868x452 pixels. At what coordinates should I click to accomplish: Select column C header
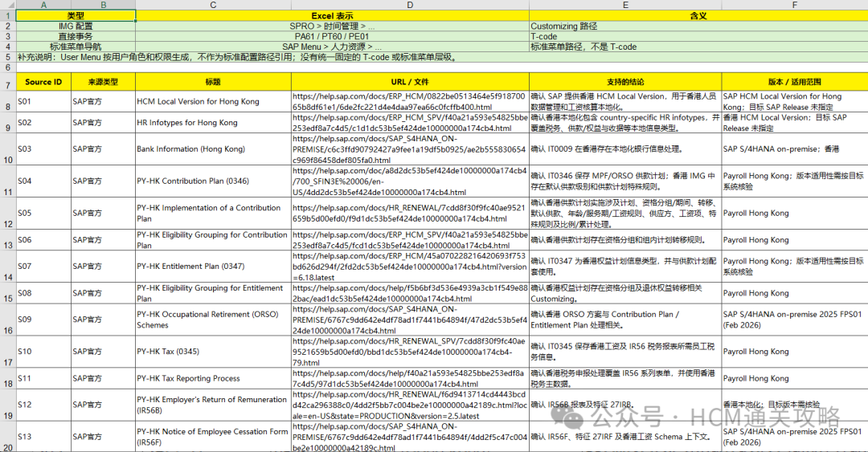click(x=213, y=5)
